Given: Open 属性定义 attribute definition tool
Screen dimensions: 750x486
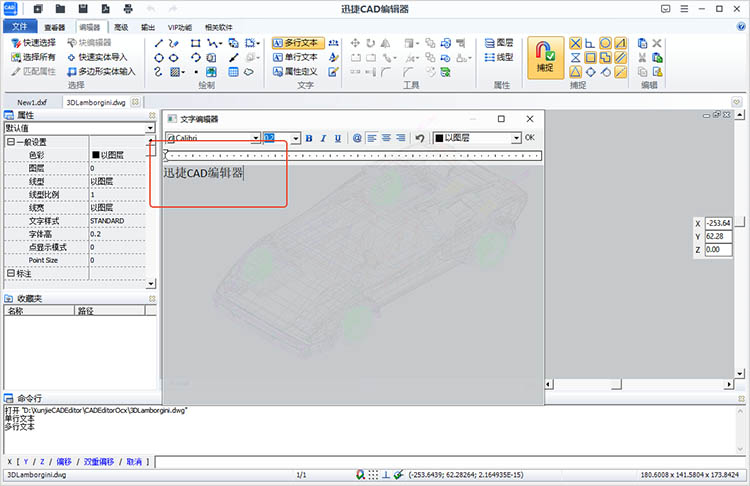Looking at the screenshot, I should point(295,72).
